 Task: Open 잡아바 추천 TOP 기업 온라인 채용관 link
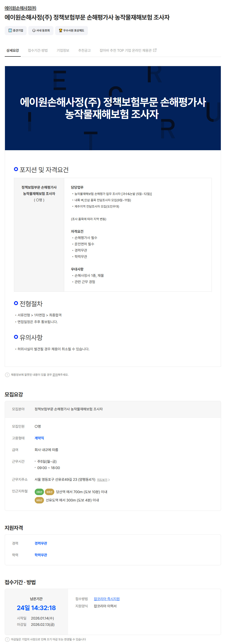coord(126,51)
